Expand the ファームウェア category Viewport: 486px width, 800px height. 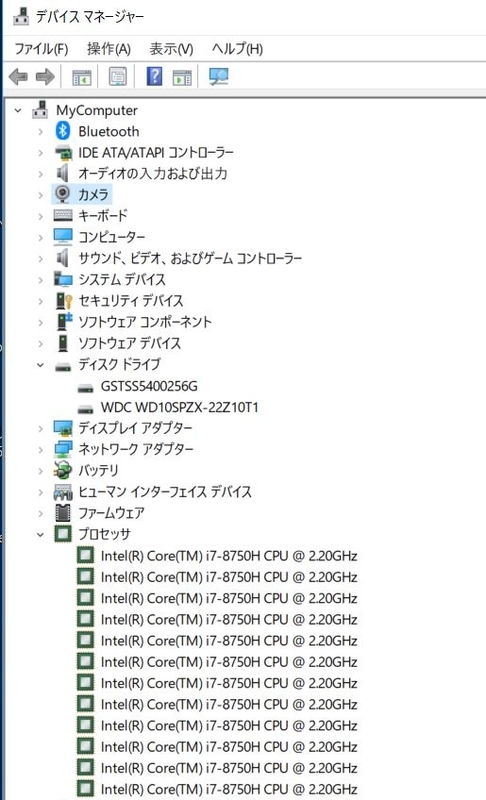40,513
